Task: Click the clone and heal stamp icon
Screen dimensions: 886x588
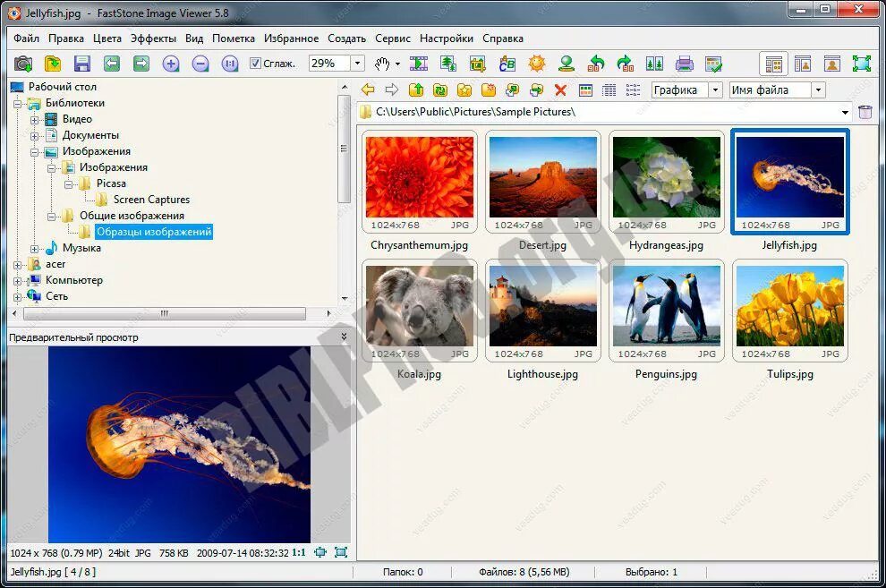Action: pyautogui.click(x=567, y=64)
